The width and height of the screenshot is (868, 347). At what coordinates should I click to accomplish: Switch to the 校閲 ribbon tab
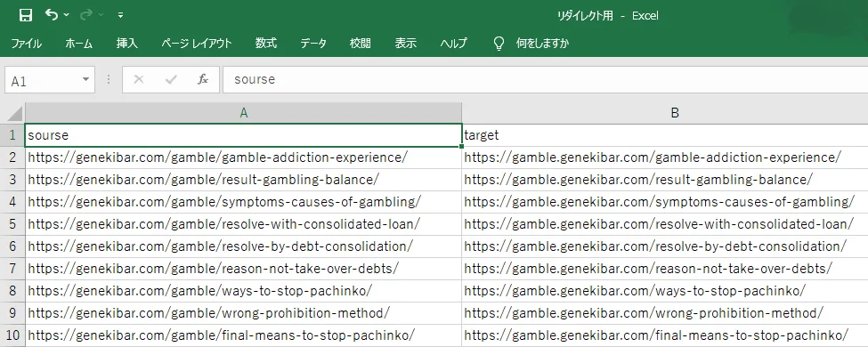point(361,44)
